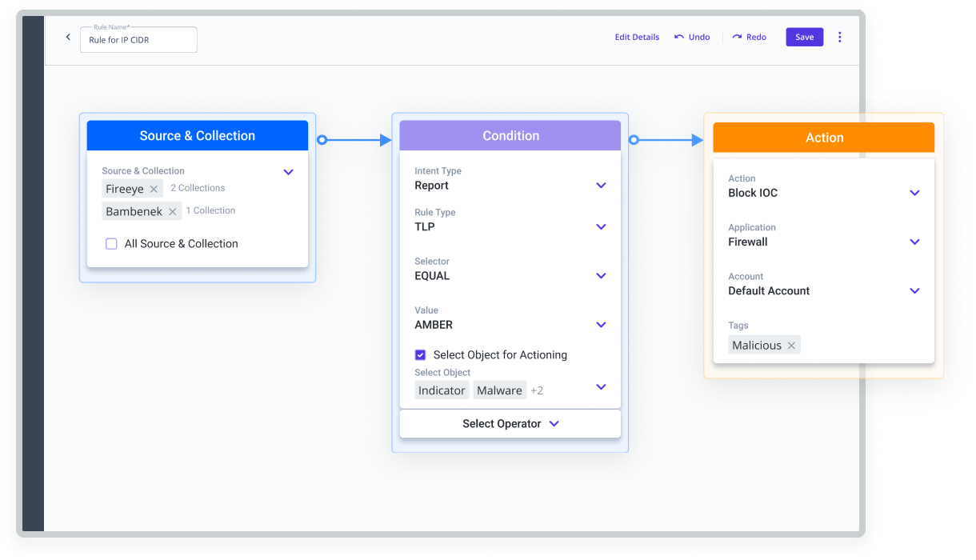Click the Redo label
Image resolution: width=976 pixels, height=560 pixels.
[x=756, y=37]
